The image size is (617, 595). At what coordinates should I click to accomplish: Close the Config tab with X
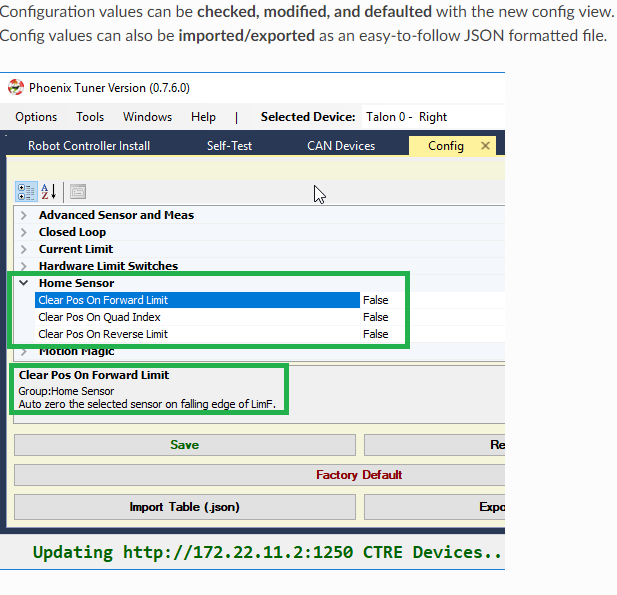pyautogui.click(x=485, y=146)
